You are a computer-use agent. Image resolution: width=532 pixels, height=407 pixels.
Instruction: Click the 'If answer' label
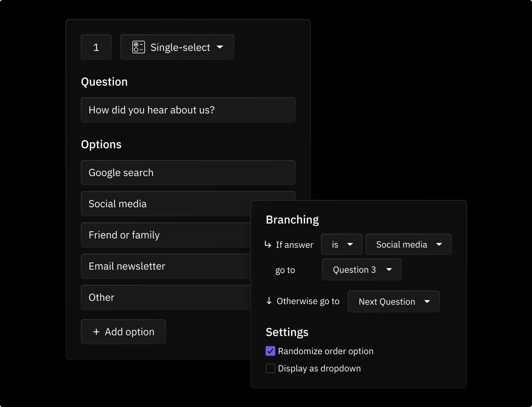294,245
